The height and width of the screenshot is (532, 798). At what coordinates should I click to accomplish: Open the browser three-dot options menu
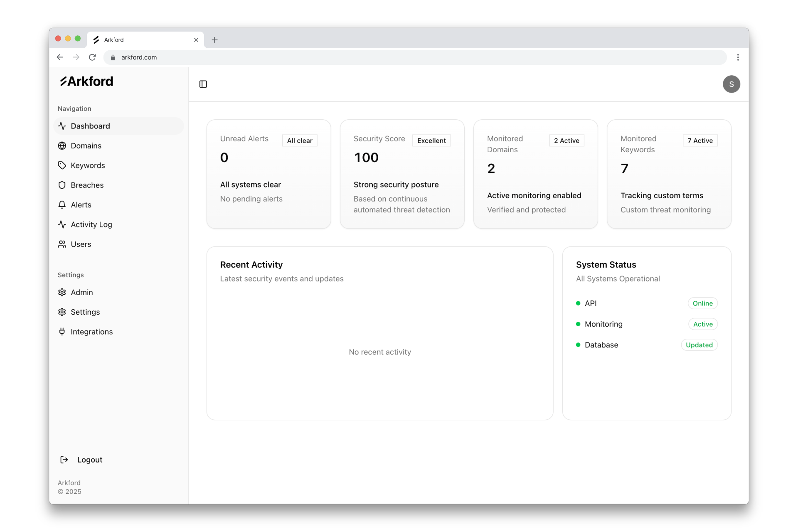pyautogui.click(x=738, y=57)
